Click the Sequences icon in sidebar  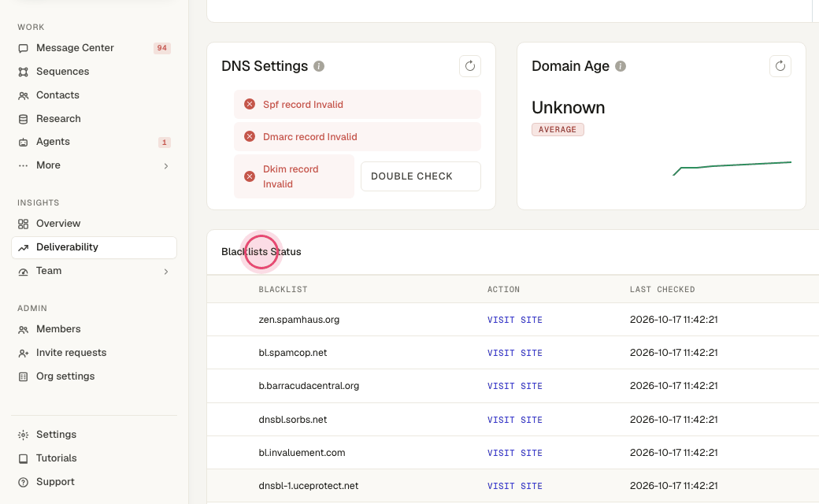pyautogui.click(x=23, y=72)
